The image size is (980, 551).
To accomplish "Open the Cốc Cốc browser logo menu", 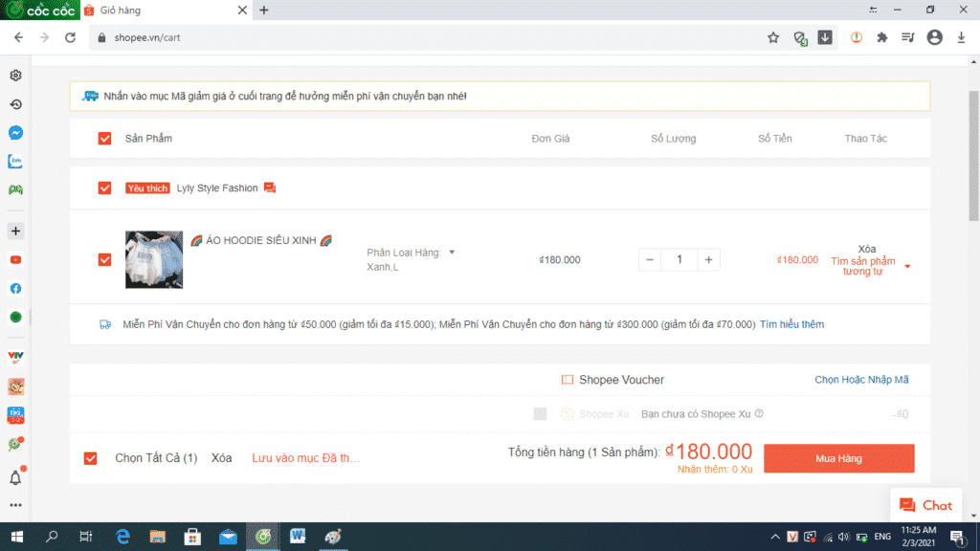I will coord(40,10).
